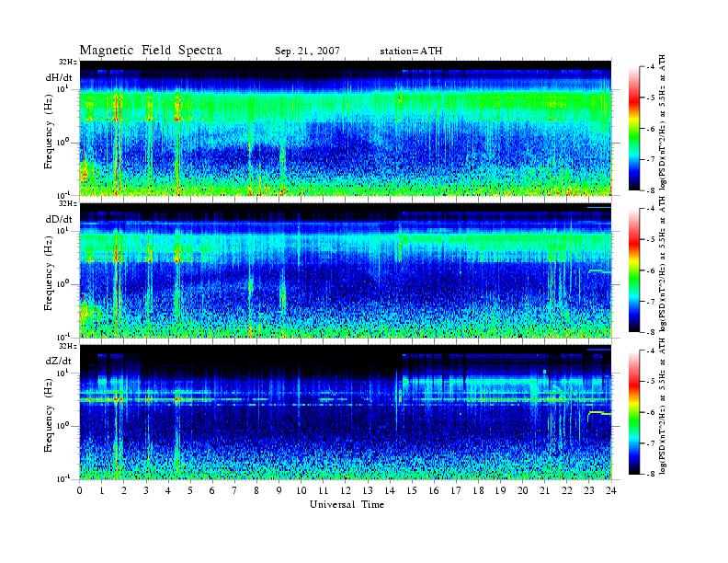Click the "station=ATH" label

point(411,52)
